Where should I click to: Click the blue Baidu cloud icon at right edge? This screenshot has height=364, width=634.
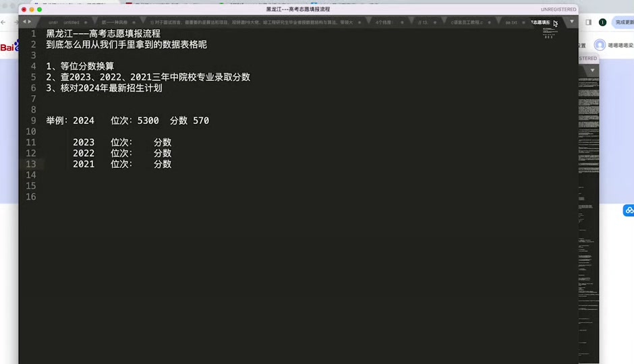click(x=629, y=210)
